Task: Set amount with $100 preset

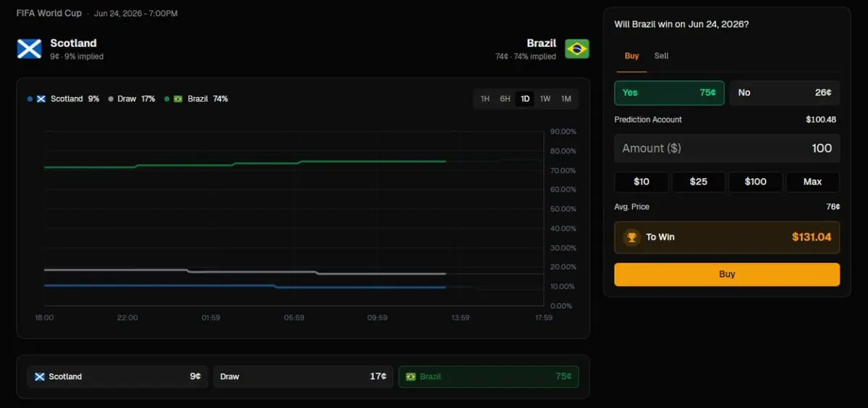Action: (x=756, y=182)
